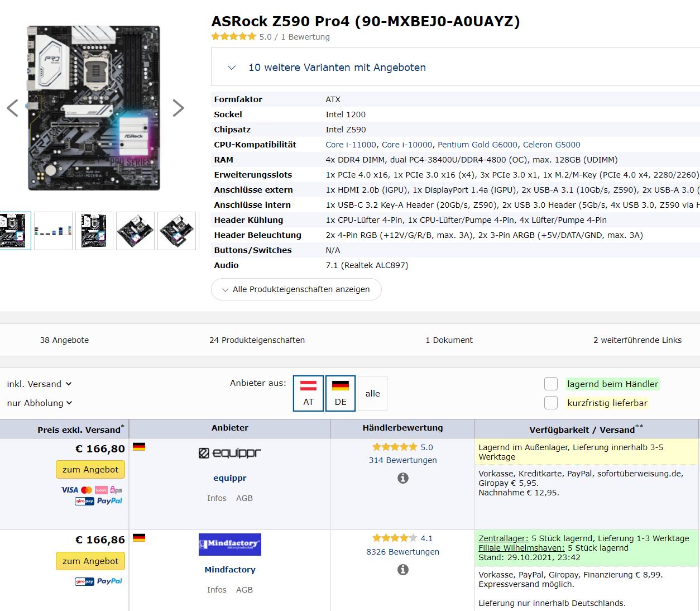Click German flag next to Mindfactory offer
Screen dimensions: 700x611
click(139, 538)
